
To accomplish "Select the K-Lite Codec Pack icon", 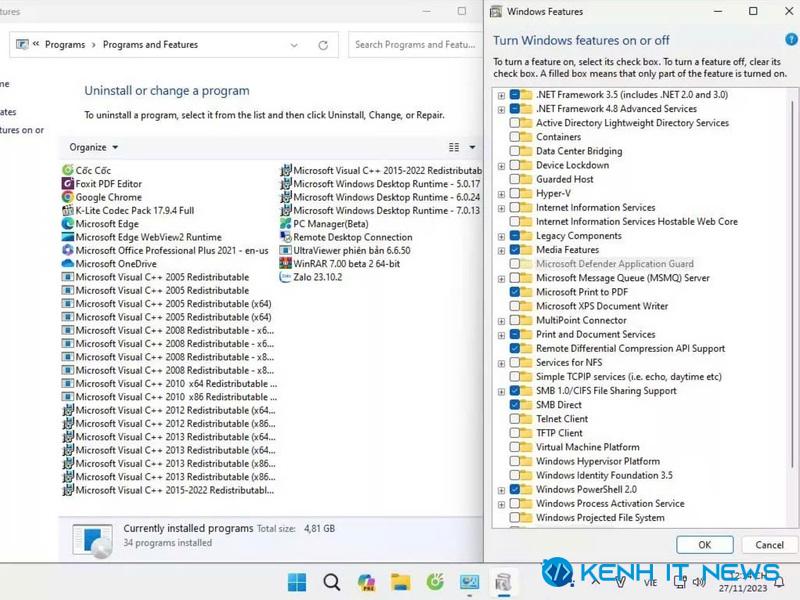I will click(x=68, y=210).
